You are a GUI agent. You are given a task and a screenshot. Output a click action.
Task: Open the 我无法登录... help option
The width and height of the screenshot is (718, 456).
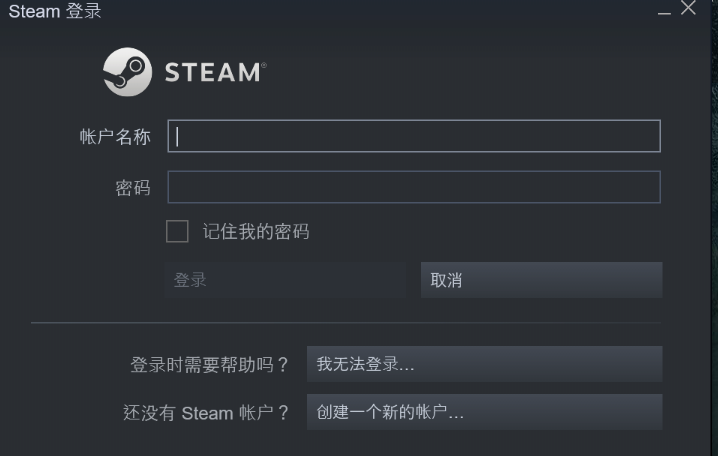tap(484, 364)
